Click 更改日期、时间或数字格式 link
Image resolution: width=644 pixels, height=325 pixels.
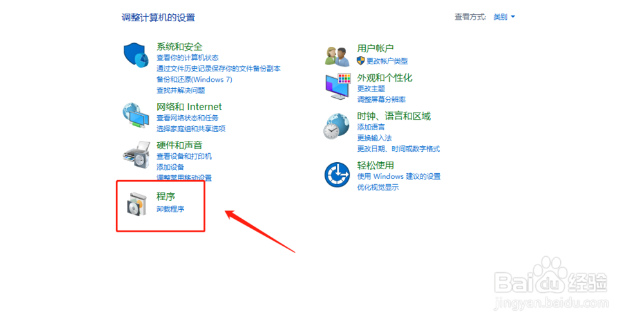pyautogui.click(x=399, y=149)
